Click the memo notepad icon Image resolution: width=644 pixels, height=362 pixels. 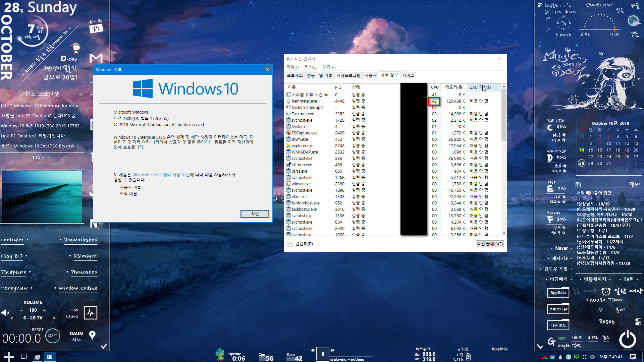[x=578, y=185]
